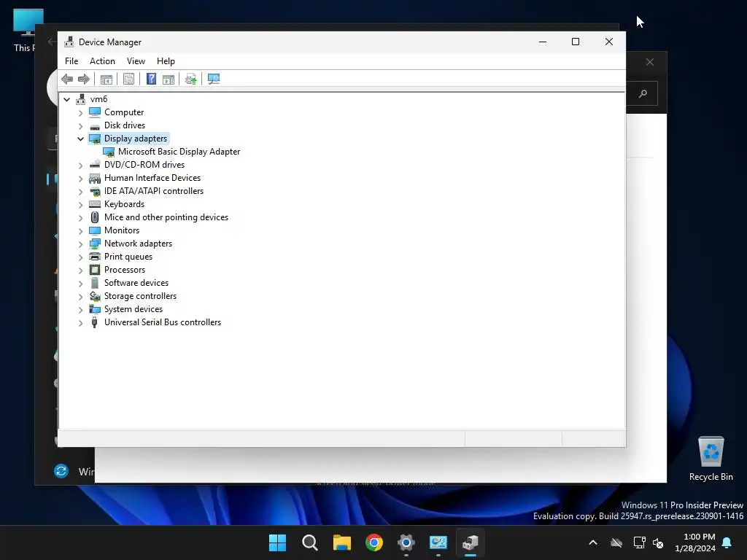
Task: Click the Computer category icon
Action: (95, 112)
